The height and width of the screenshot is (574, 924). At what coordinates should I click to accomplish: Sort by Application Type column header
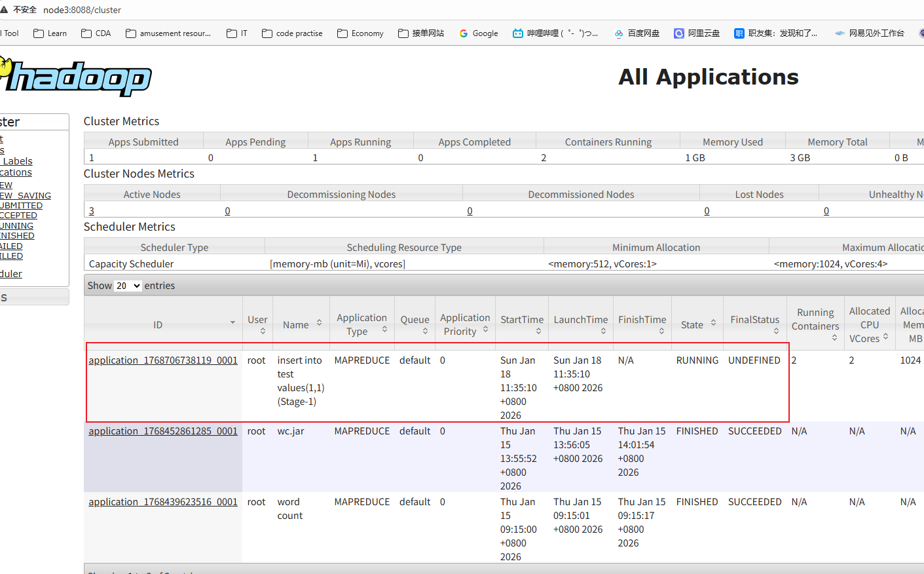point(361,324)
